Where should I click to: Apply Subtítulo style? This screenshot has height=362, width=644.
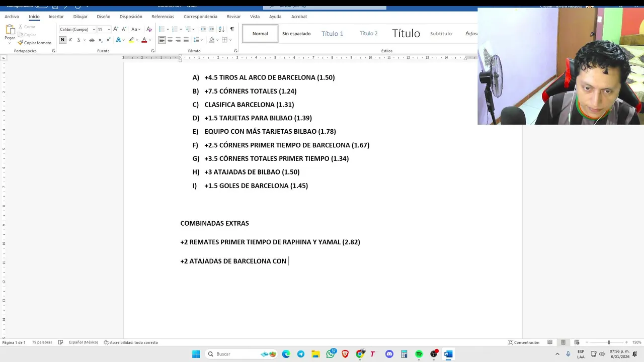pyautogui.click(x=441, y=34)
